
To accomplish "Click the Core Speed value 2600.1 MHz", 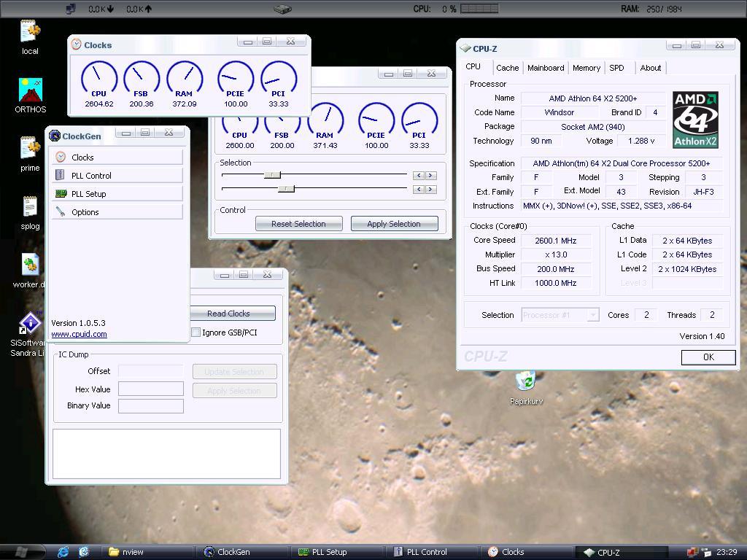I will point(555,241).
